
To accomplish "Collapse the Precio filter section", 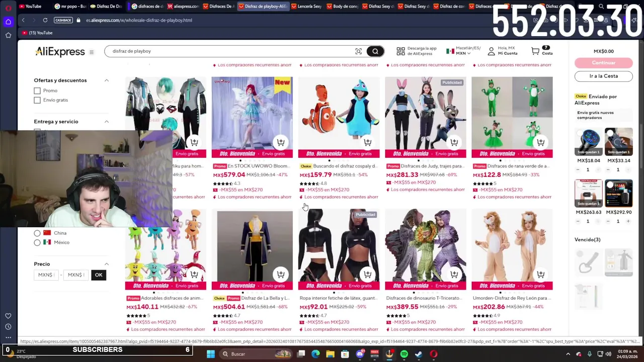I will click(106, 264).
